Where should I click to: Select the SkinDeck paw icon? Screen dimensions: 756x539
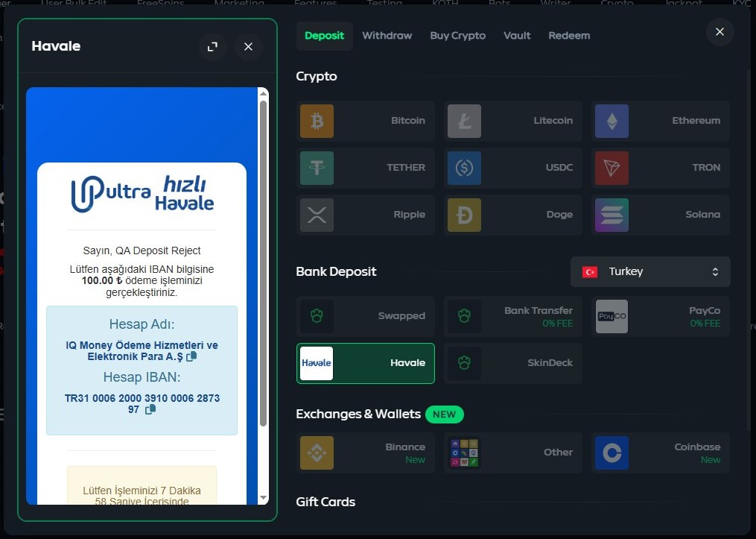pyautogui.click(x=464, y=363)
